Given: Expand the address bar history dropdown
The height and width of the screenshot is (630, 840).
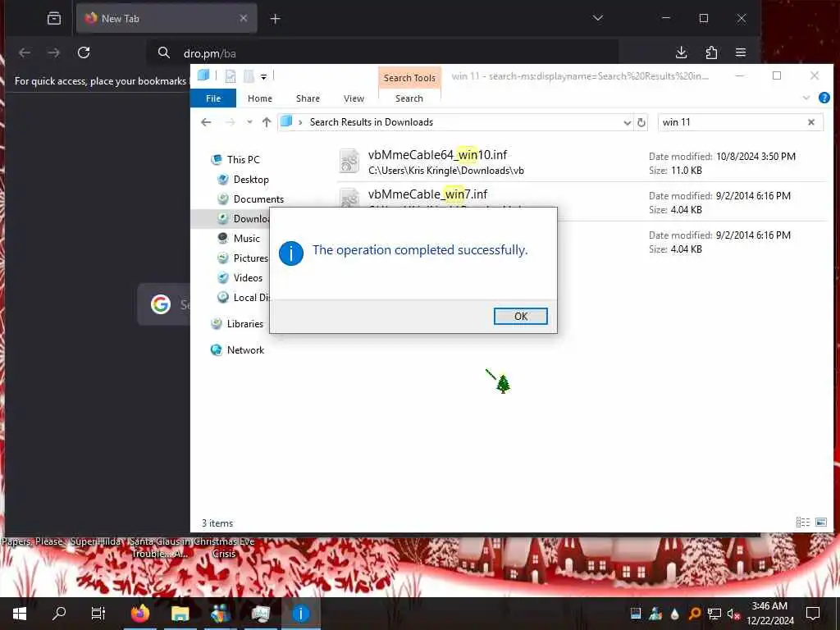Looking at the screenshot, I should [x=627, y=123].
